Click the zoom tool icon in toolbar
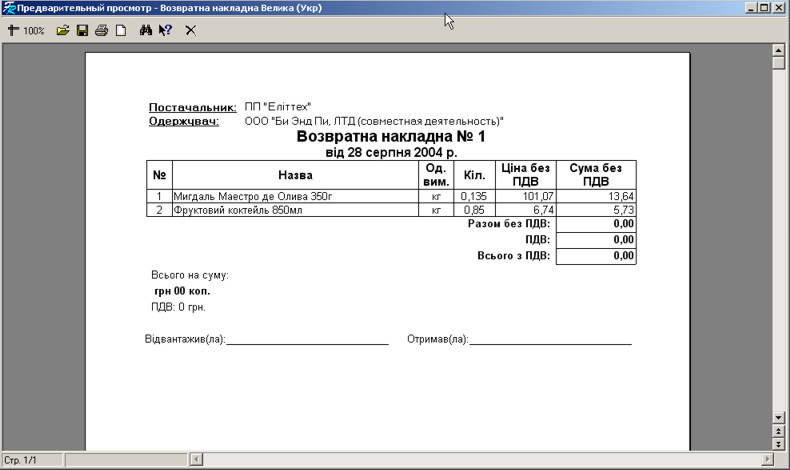 click(x=13, y=31)
